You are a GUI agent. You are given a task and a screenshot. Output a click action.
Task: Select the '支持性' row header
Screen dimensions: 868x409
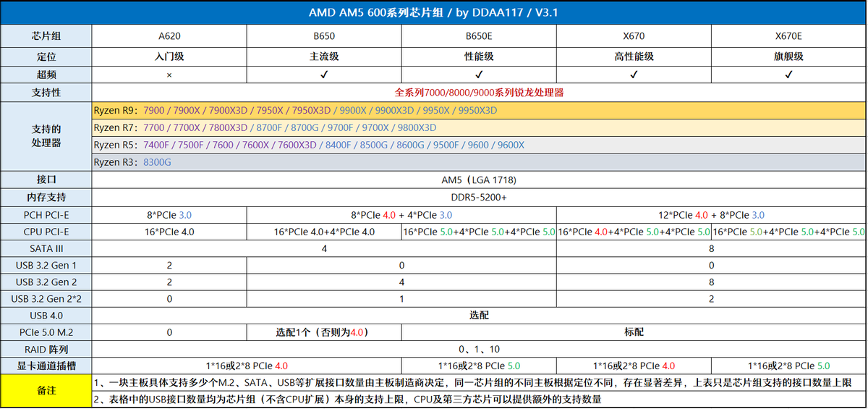click(x=46, y=93)
